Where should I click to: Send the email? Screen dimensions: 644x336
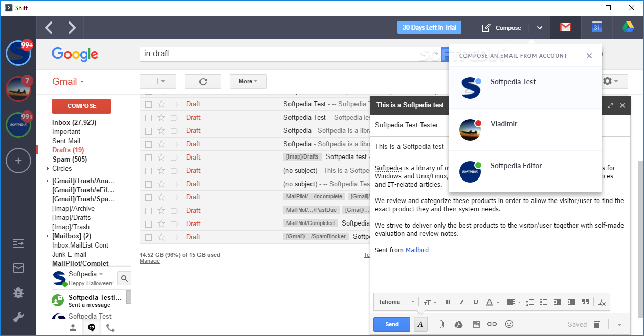pos(392,324)
